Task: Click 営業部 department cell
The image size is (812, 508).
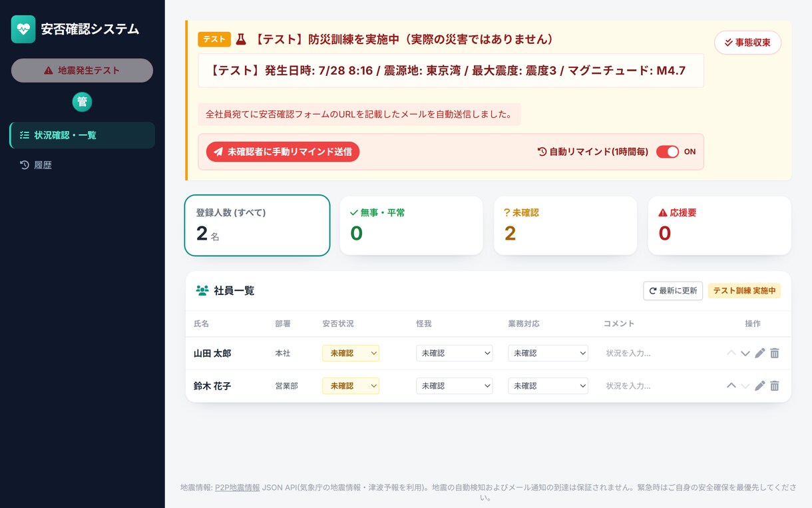Action: (287, 386)
